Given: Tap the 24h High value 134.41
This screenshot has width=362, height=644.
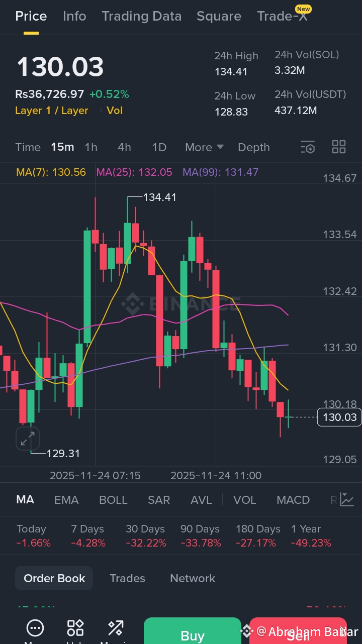Looking at the screenshot, I should coord(231,72).
